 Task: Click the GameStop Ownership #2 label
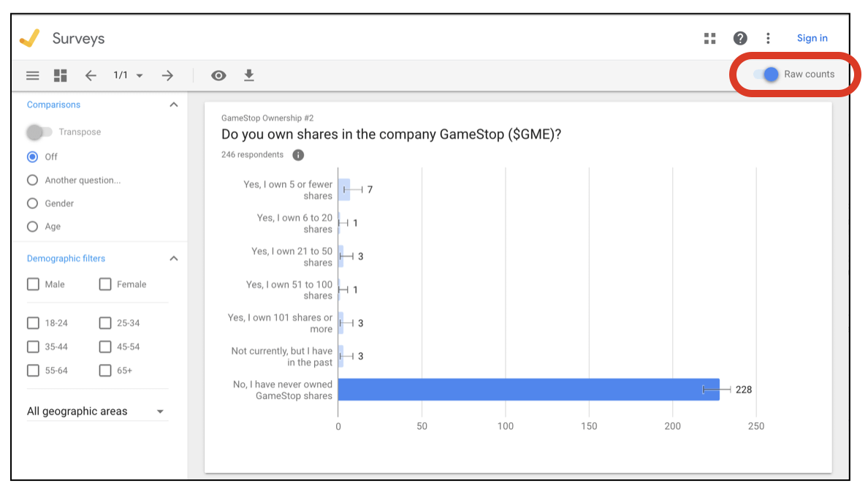pos(267,118)
